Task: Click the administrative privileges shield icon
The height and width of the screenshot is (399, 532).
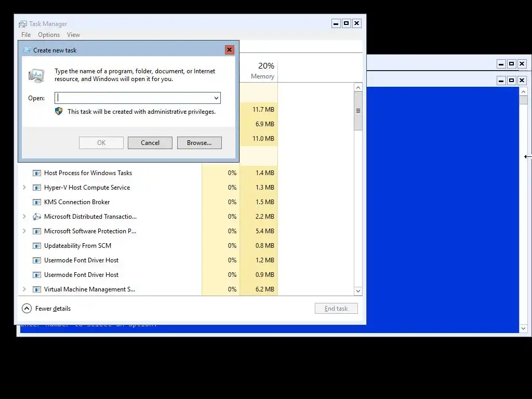Action: click(x=59, y=111)
